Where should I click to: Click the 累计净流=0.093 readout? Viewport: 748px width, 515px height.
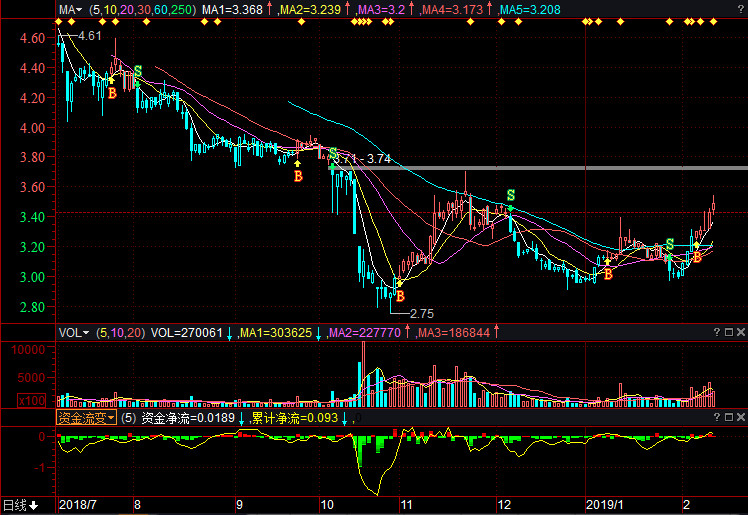tap(295, 418)
